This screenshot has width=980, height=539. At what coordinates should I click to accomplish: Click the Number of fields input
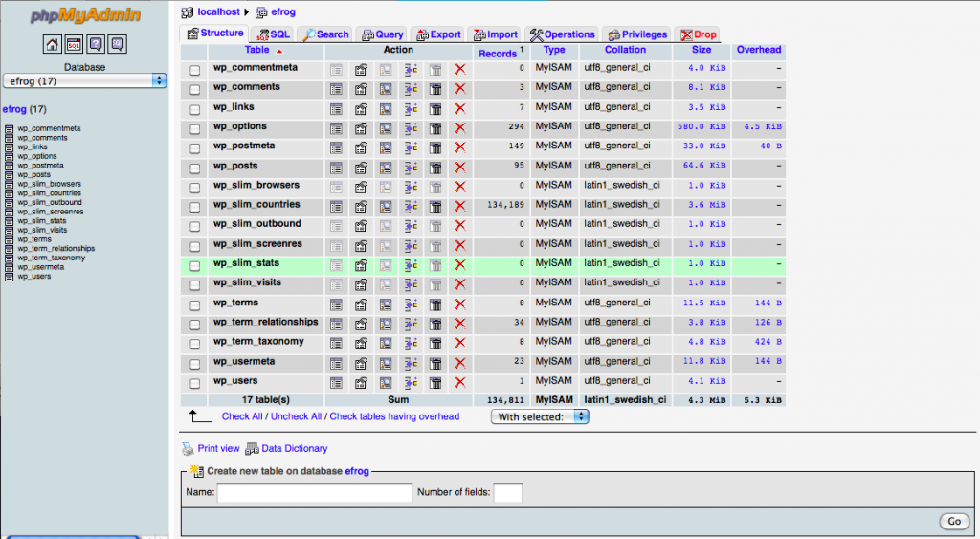pos(508,493)
